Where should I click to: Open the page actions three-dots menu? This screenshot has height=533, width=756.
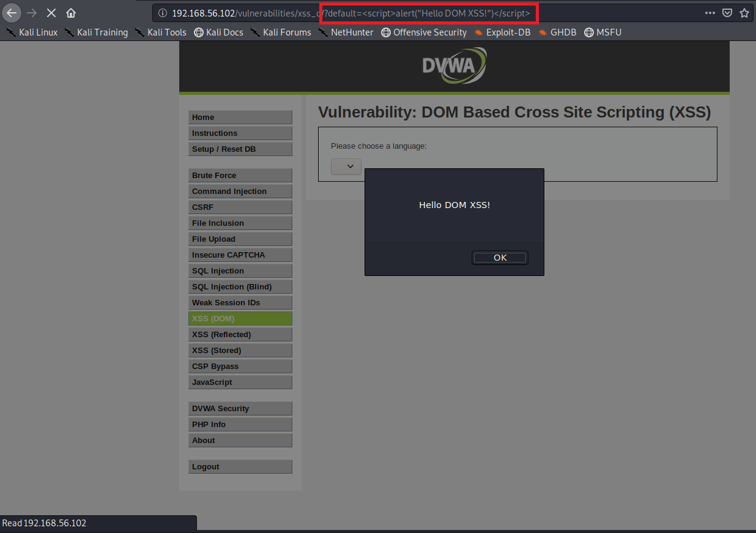pyautogui.click(x=710, y=13)
